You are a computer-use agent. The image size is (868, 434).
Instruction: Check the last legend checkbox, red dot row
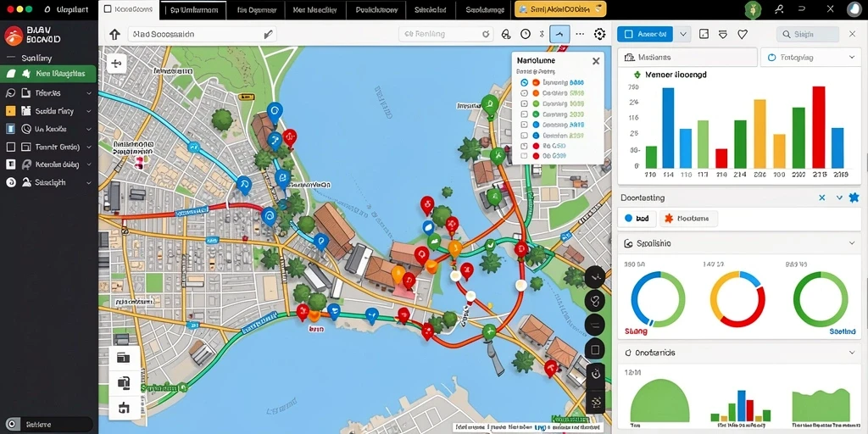(524, 157)
